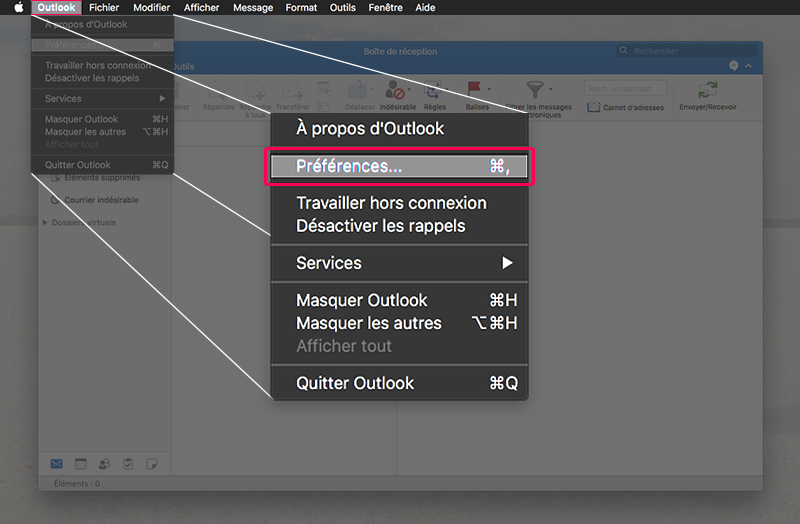This screenshot has width=800, height=524.
Task: Click the Envoyer/Recevoir sync icon
Action: pyautogui.click(x=708, y=90)
